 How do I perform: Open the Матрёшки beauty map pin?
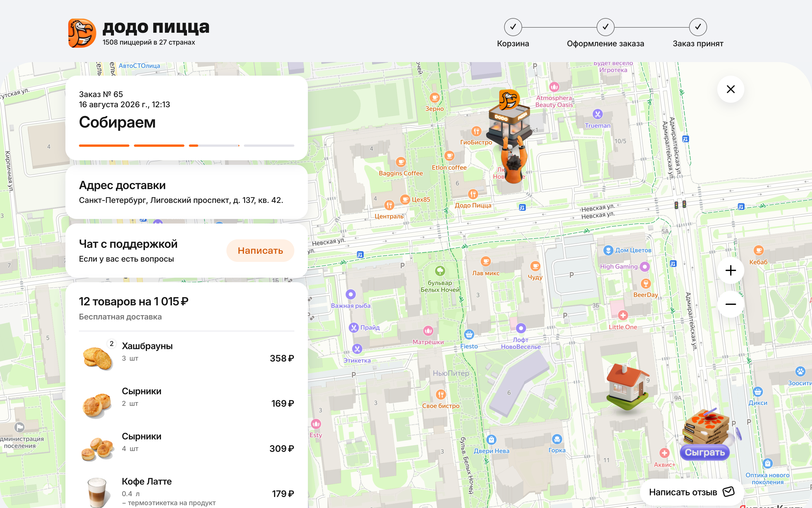coord(428,331)
